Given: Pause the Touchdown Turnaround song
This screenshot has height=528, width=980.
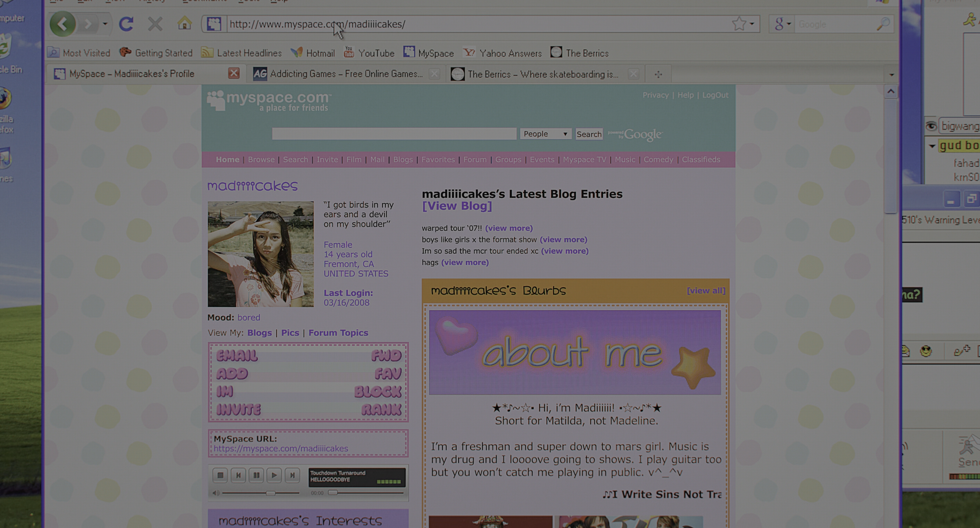Looking at the screenshot, I should pyautogui.click(x=256, y=475).
